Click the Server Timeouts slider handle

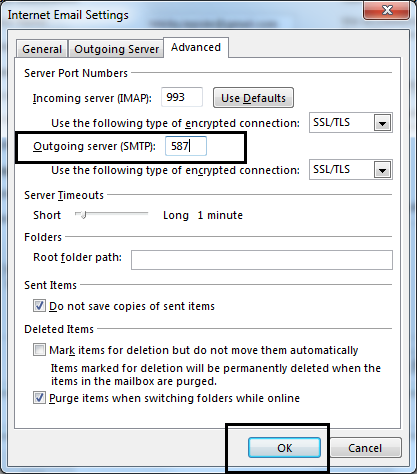(83, 215)
